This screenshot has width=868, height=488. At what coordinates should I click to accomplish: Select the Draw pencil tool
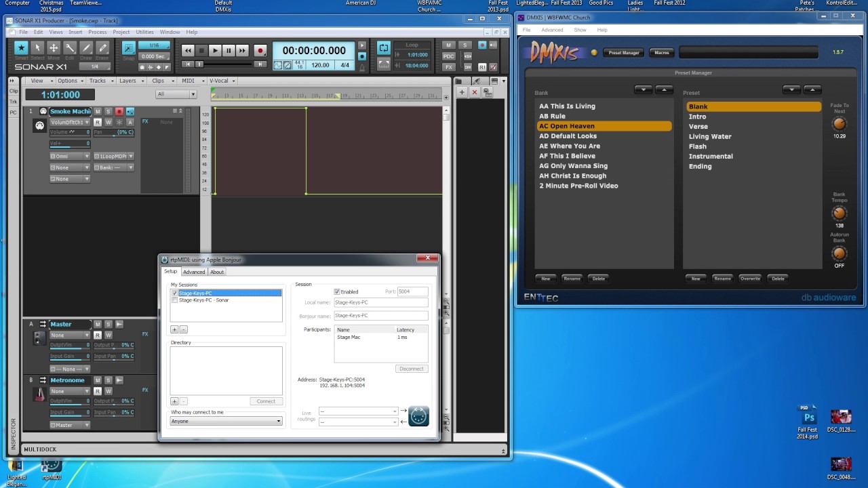tap(86, 47)
